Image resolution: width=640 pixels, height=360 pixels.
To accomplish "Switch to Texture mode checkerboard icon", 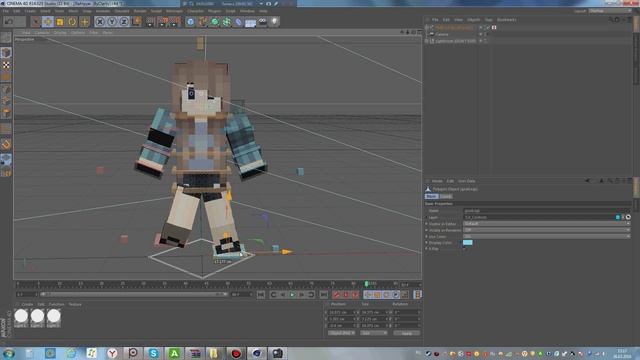I will coord(6,65).
